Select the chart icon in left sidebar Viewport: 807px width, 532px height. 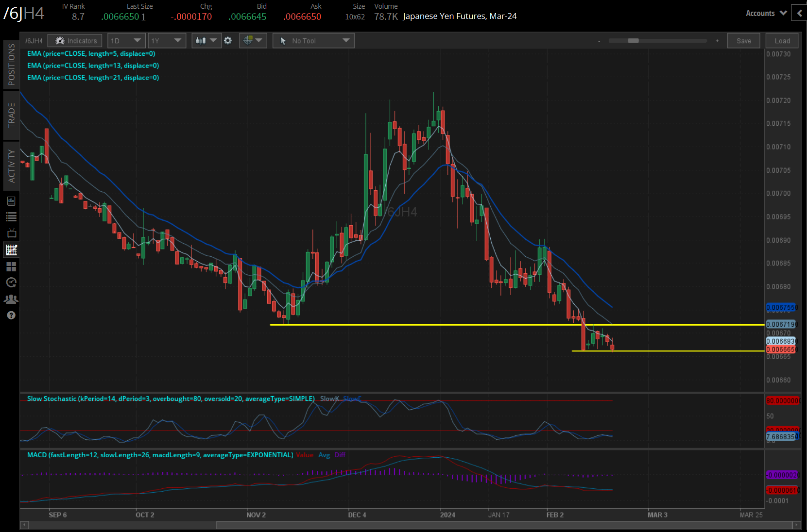(11, 250)
